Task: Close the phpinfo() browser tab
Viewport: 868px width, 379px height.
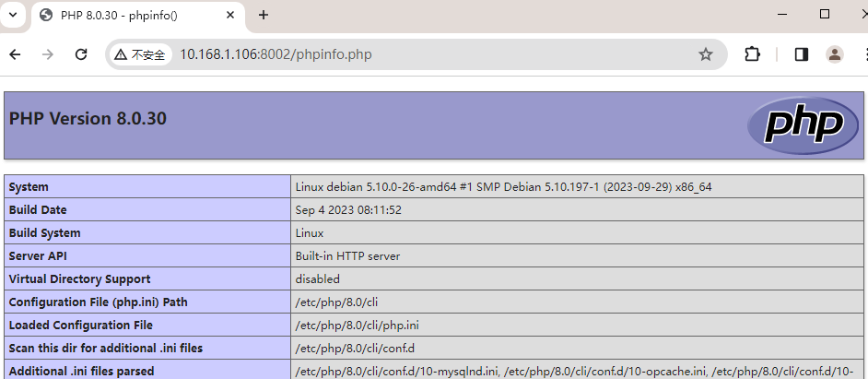Action: coord(231,15)
